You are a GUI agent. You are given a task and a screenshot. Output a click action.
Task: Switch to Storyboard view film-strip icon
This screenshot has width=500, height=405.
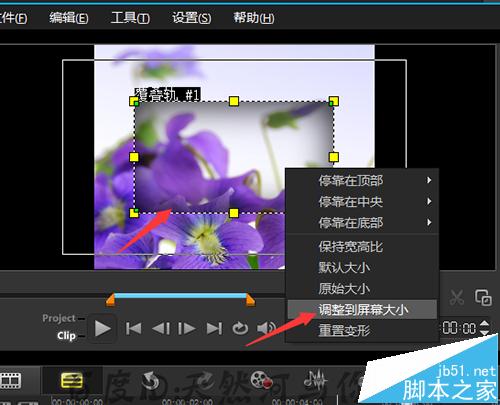(x=10, y=380)
